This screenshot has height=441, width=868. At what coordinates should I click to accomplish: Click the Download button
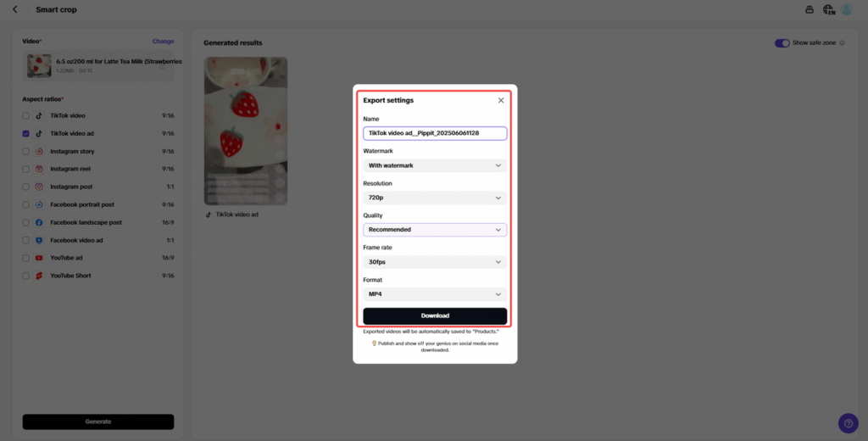point(435,315)
